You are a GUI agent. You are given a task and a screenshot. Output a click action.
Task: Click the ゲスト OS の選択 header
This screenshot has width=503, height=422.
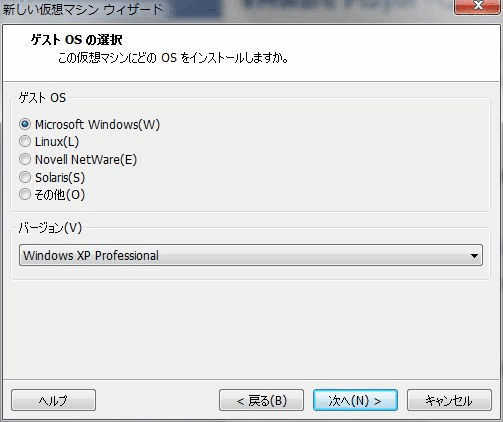tap(77, 40)
